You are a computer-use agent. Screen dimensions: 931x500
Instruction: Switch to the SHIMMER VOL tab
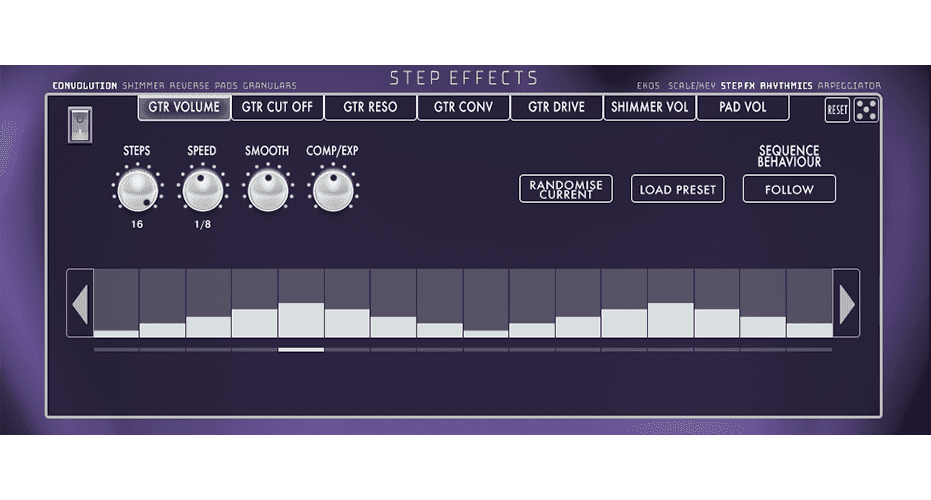(x=650, y=107)
